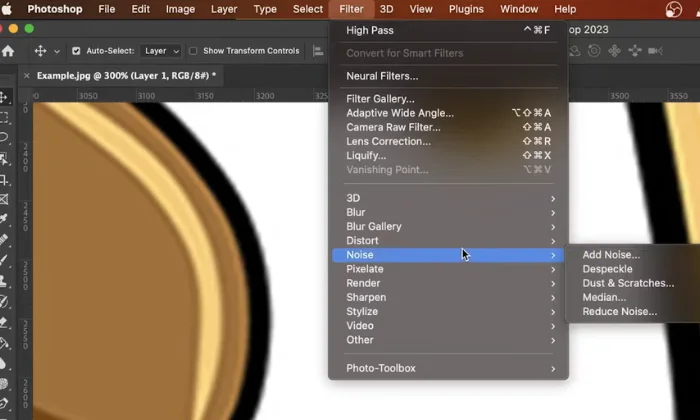Select the Object Selection tool
Viewport: 700px width, 420px height.
point(4,158)
